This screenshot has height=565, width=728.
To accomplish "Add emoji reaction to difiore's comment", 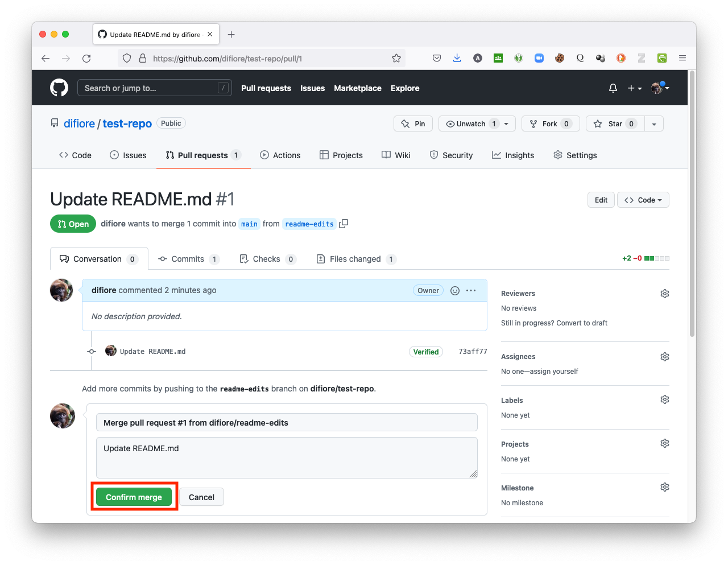I will pos(455,291).
